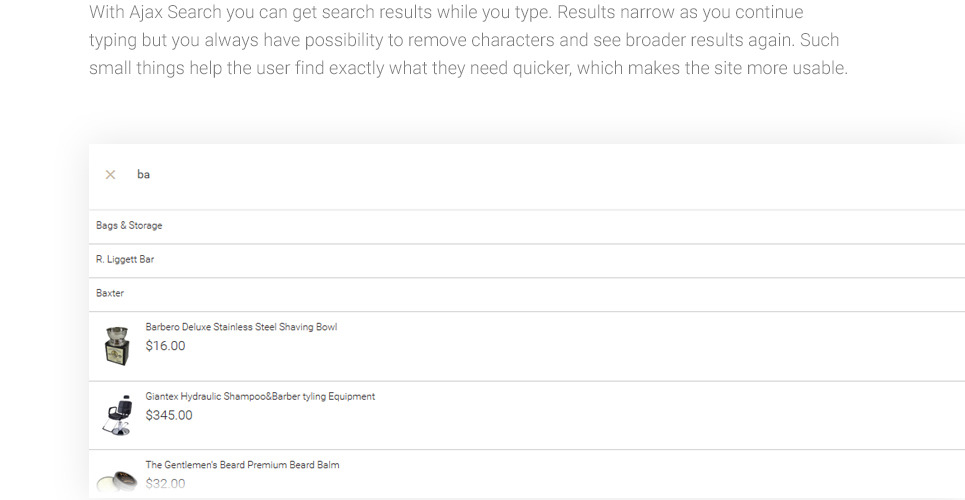Open "Barbero Deluxe Stainless Steel Shaving Bowl" title
The height and width of the screenshot is (500, 965).
(241, 327)
